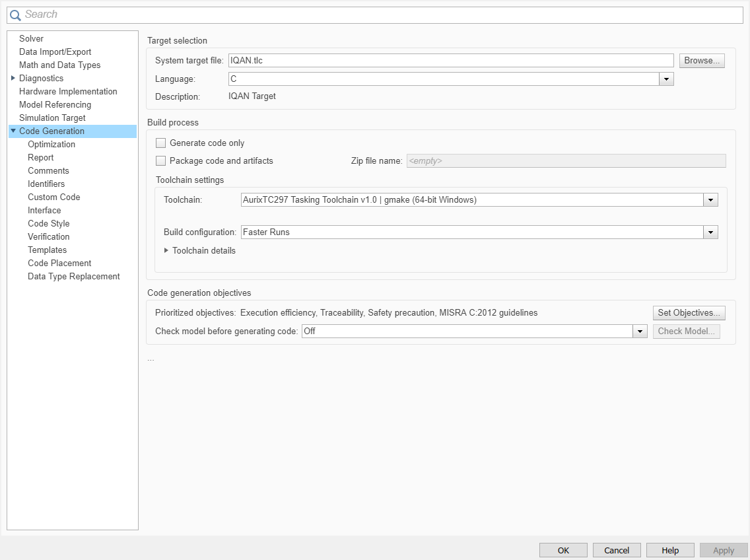
Task: Select Data Import/Export in the tree
Action: (x=55, y=52)
